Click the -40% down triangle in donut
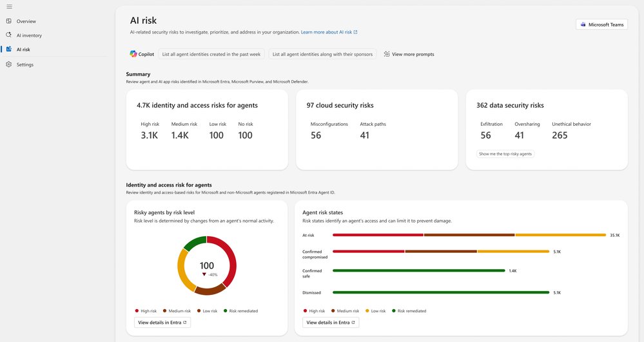This screenshot has width=644, height=342. point(204,274)
